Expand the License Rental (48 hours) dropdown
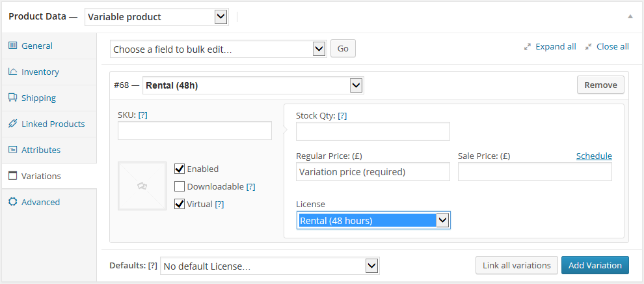Viewport: 644px width, 284px height. (x=373, y=220)
